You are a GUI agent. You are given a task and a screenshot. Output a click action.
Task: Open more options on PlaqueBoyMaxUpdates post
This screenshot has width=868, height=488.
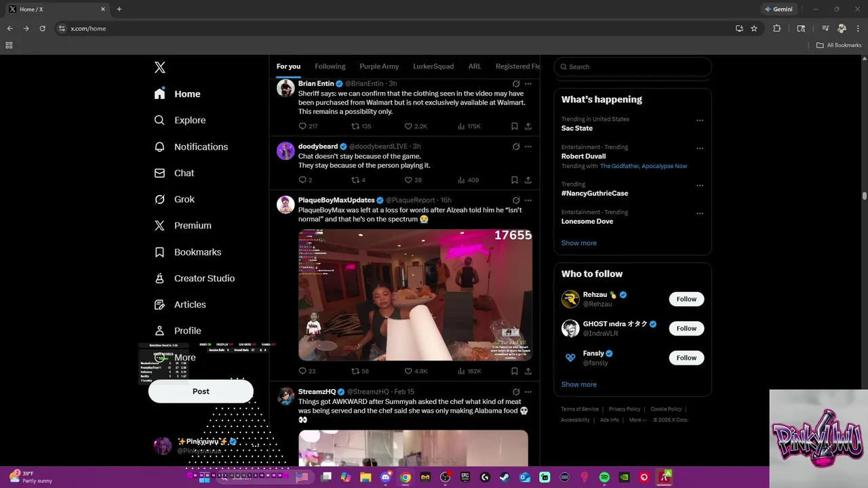(528, 201)
